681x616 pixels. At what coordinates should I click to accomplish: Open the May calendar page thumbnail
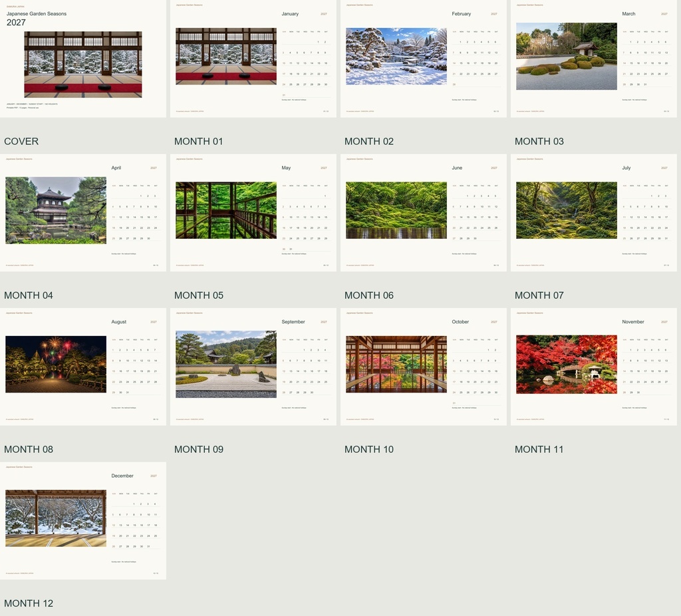point(253,213)
